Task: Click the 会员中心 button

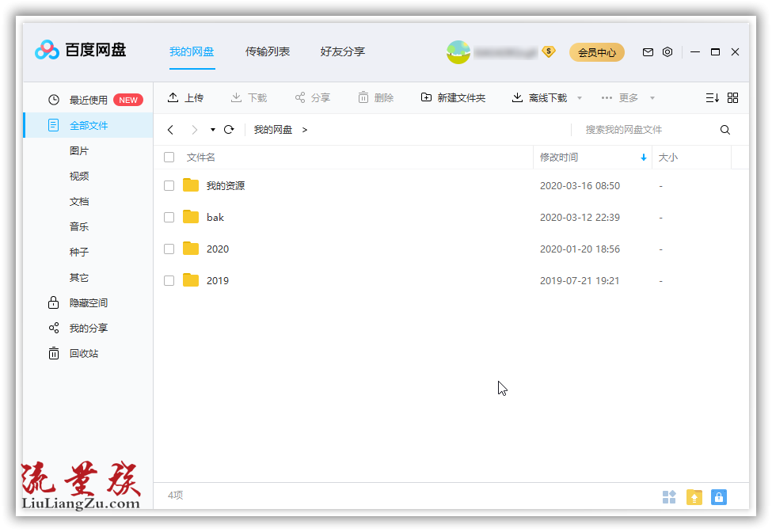Action: (596, 52)
